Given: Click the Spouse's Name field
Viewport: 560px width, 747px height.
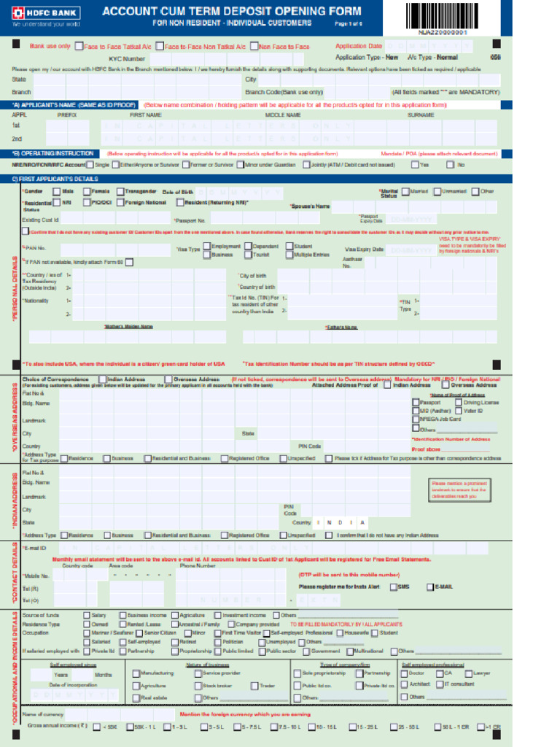Looking at the screenshot, I should click(414, 206).
